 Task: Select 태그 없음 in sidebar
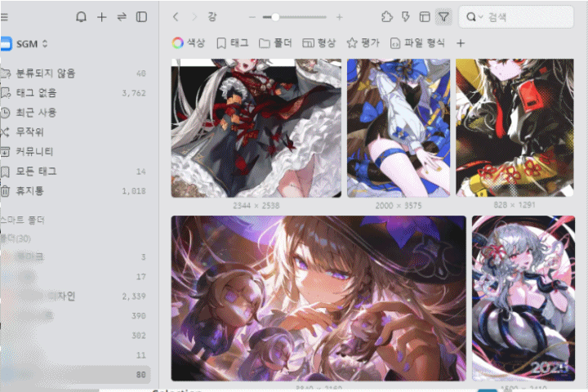[36, 93]
